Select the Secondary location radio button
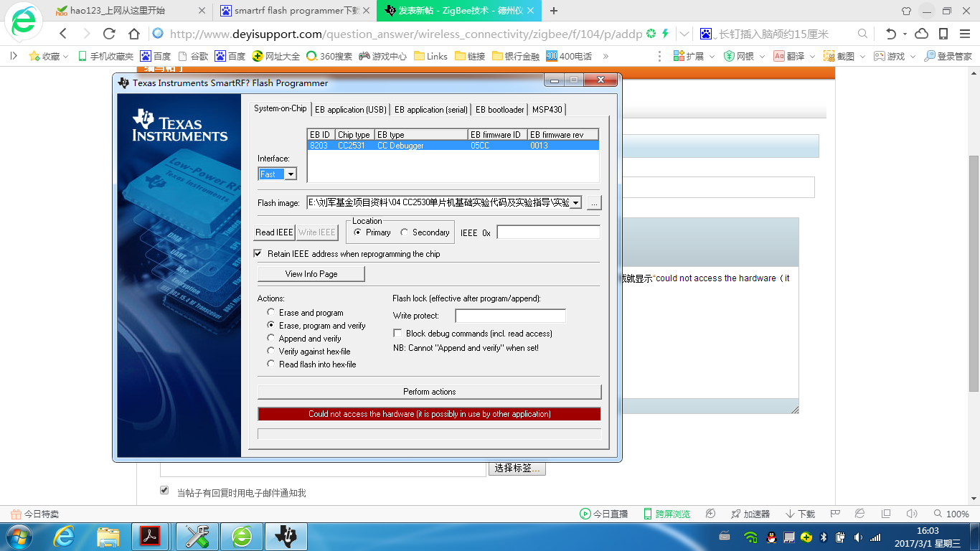Viewport: 980px width, 551px height. click(x=405, y=232)
